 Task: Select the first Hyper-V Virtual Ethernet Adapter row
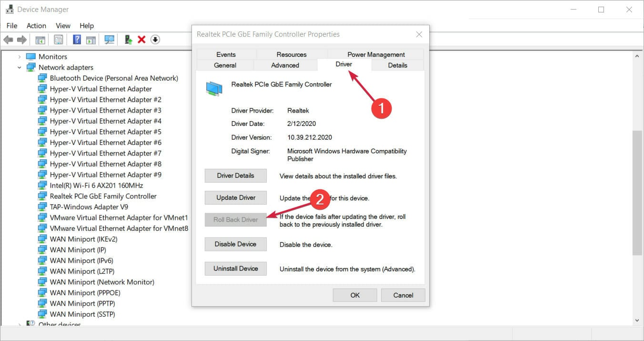101,89
